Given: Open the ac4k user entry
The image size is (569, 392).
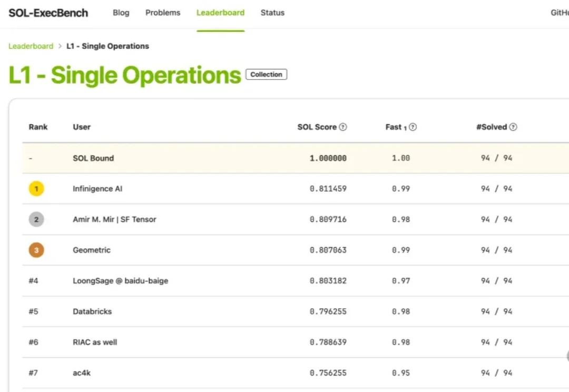Looking at the screenshot, I should 82,373.
